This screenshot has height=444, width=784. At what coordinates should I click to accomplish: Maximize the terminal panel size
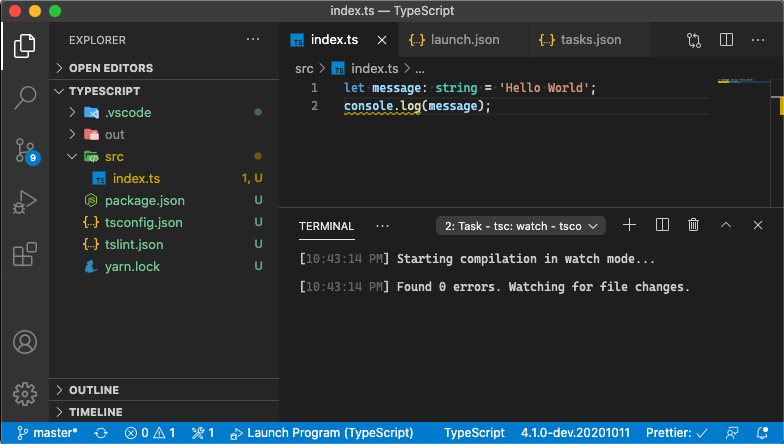[x=726, y=225]
